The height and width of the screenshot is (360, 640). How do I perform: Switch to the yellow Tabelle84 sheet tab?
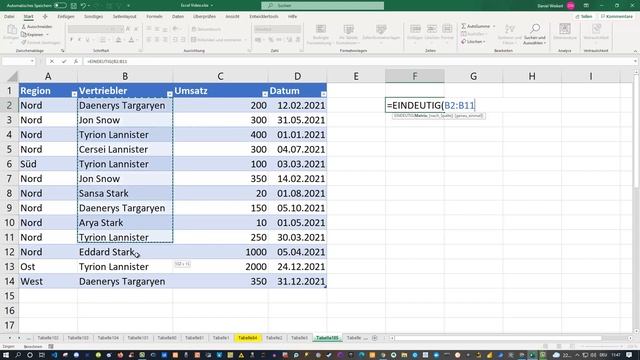click(x=248, y=338)
